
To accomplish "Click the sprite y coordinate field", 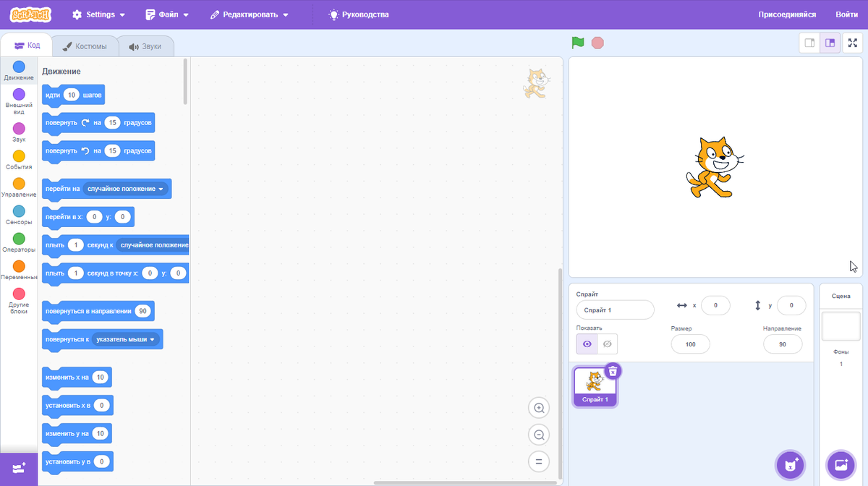I will pyautogui.click(x=791, y=306).
